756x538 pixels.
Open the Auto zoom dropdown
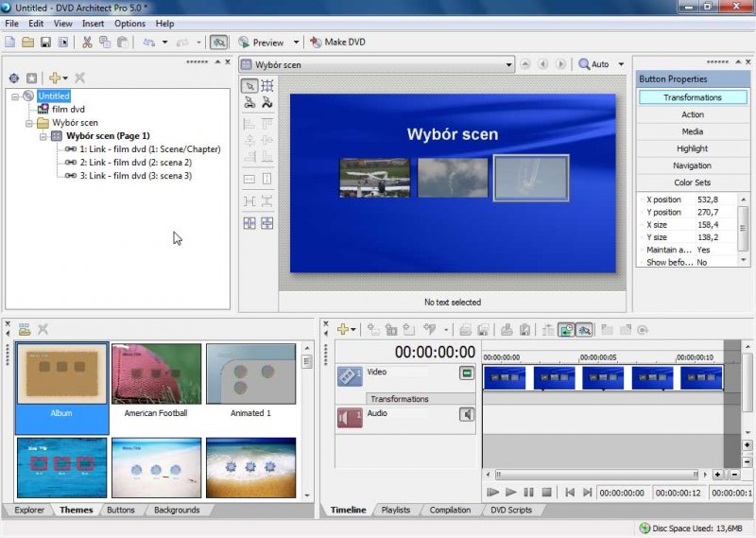coord(621,64)
